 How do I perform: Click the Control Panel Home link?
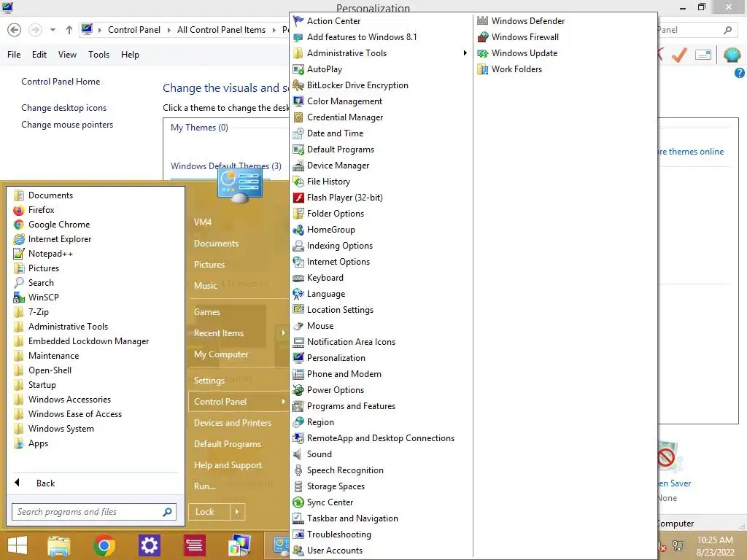61,82
